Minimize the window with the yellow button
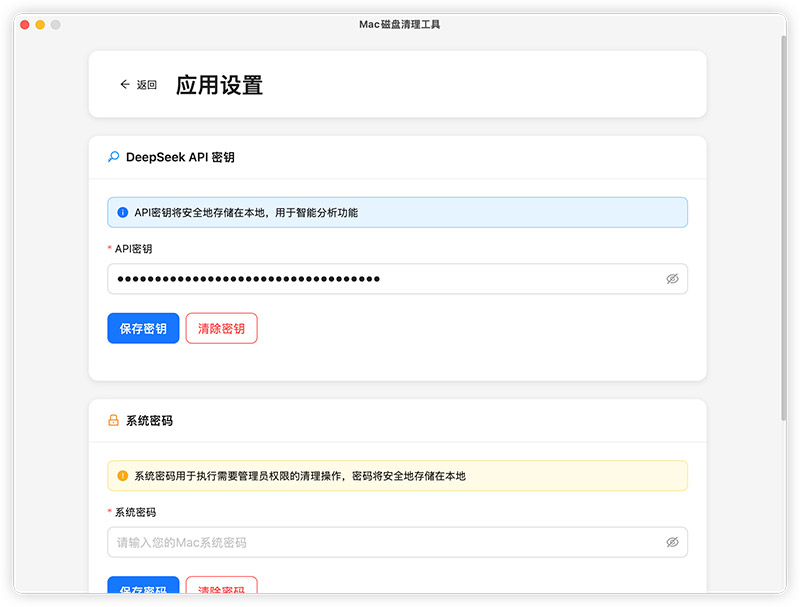Viewport: 800px width, 607px height. (x=40, y=24)
